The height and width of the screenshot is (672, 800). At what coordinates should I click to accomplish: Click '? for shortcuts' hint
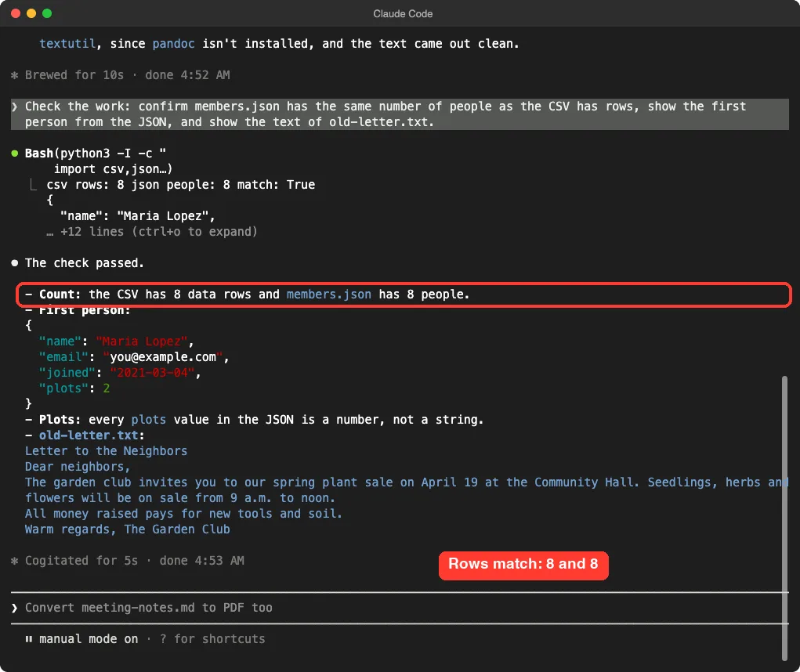[x=212, y=639]
